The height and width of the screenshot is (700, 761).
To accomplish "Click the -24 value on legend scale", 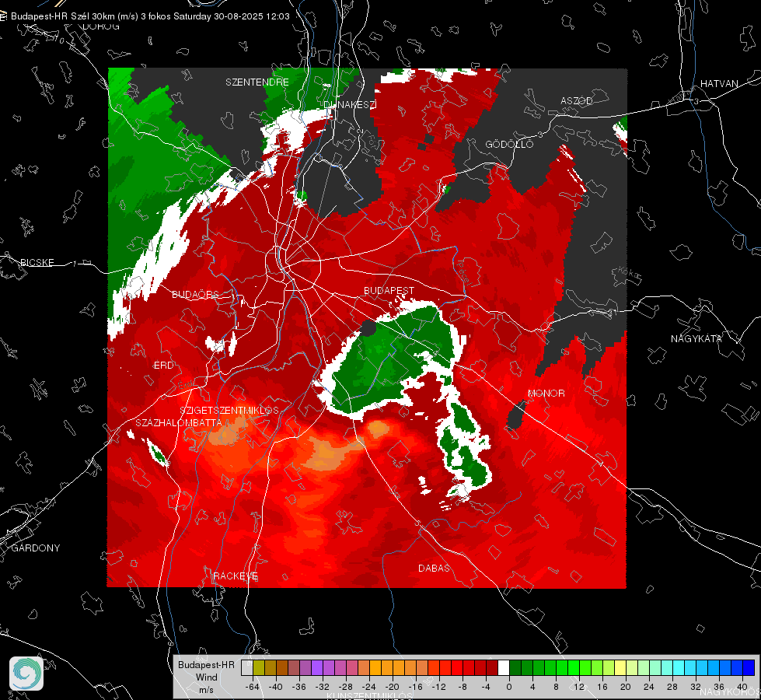I will click(369, 687).
